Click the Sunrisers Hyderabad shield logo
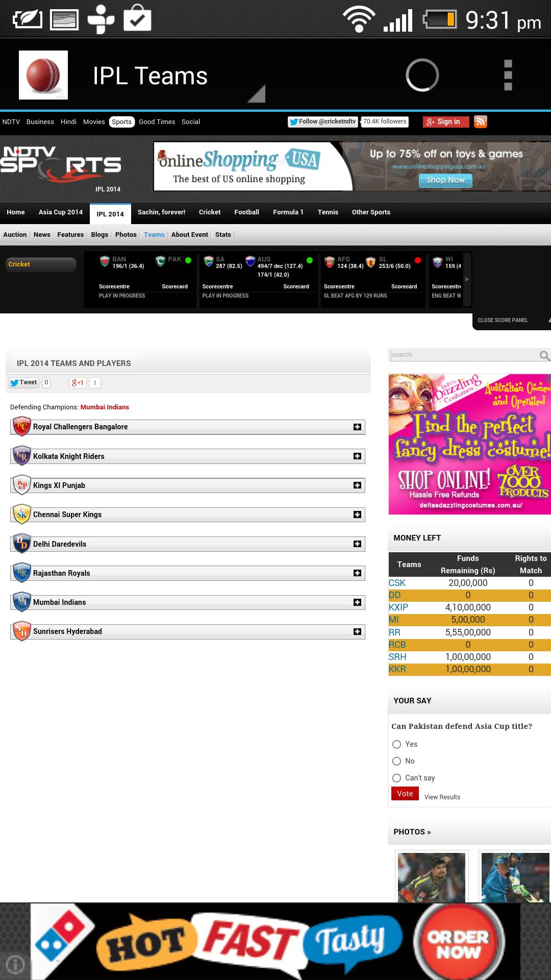Image resolution: width=551 pixels, height=980 pixels. click(x=21, y=631)
